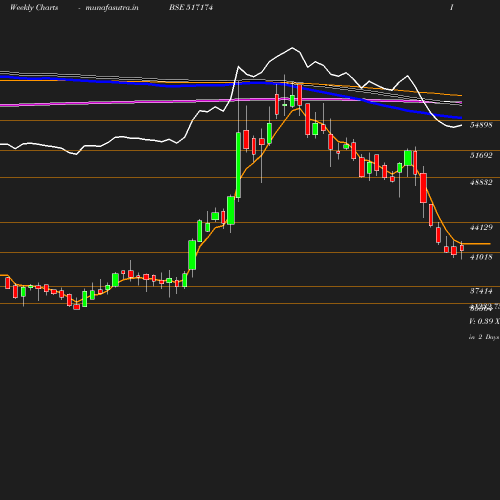Select the 51692 price level label
The height and width of the screenshot is (500, 500).
(x=481, y=155)
